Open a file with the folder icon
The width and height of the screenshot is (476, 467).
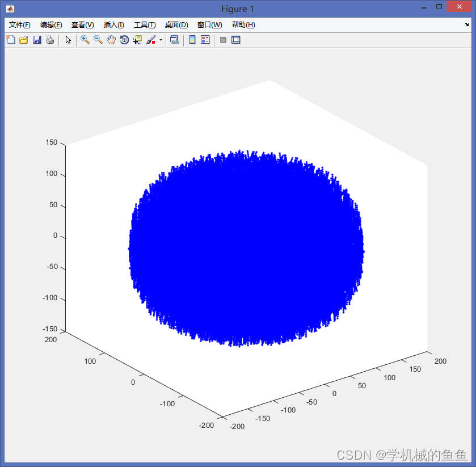(x=24, y=40)
